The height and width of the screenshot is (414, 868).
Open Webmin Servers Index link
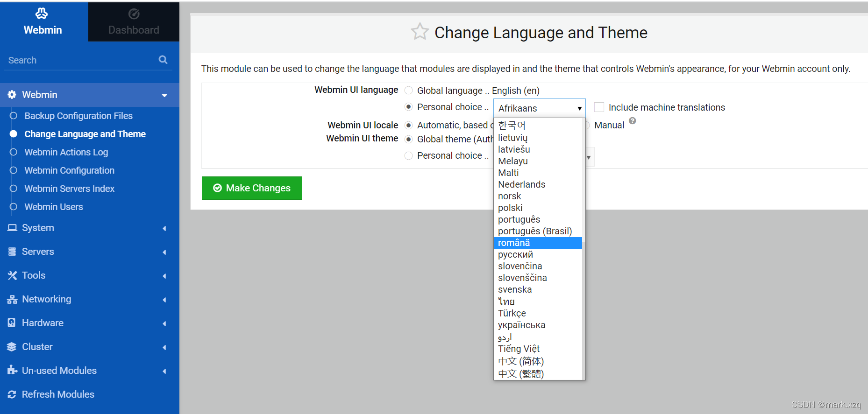pyautogui.click(x=69, y=189)
